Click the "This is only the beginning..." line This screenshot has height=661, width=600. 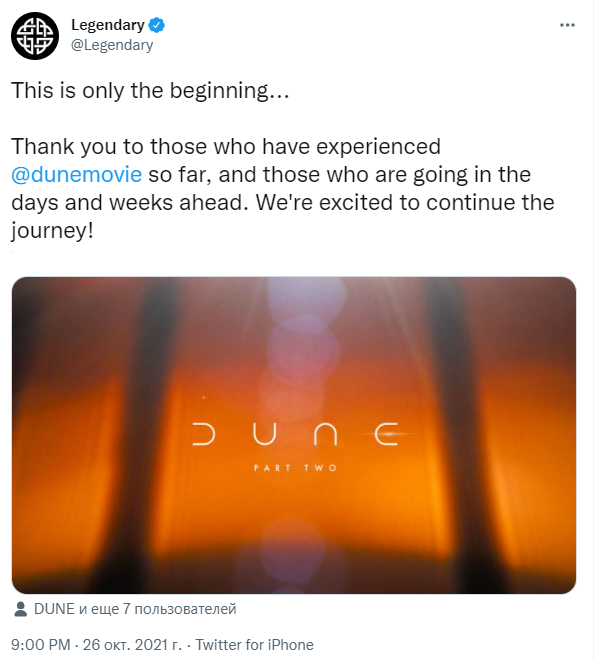coord(150,90)
